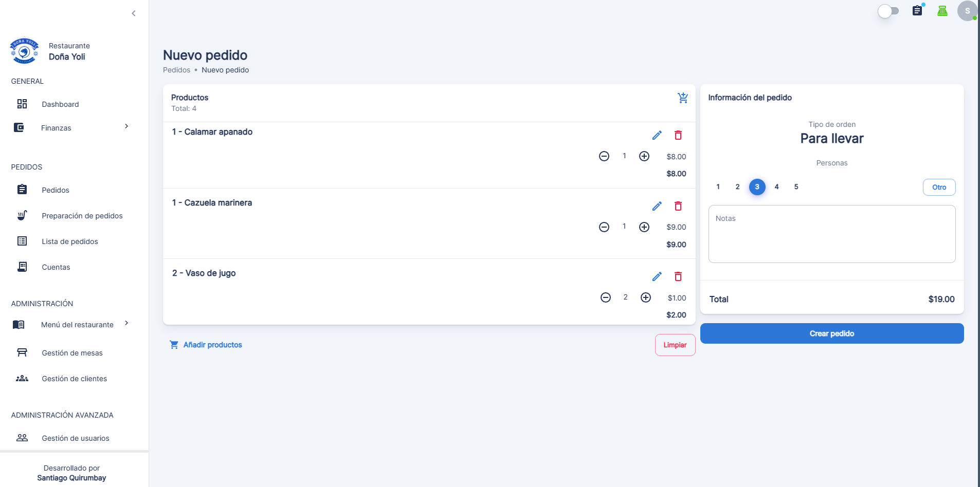Screen dimensions: 980x487
Task: Collapse the sidebar with the chevron
Action: (x=134, y=13)
